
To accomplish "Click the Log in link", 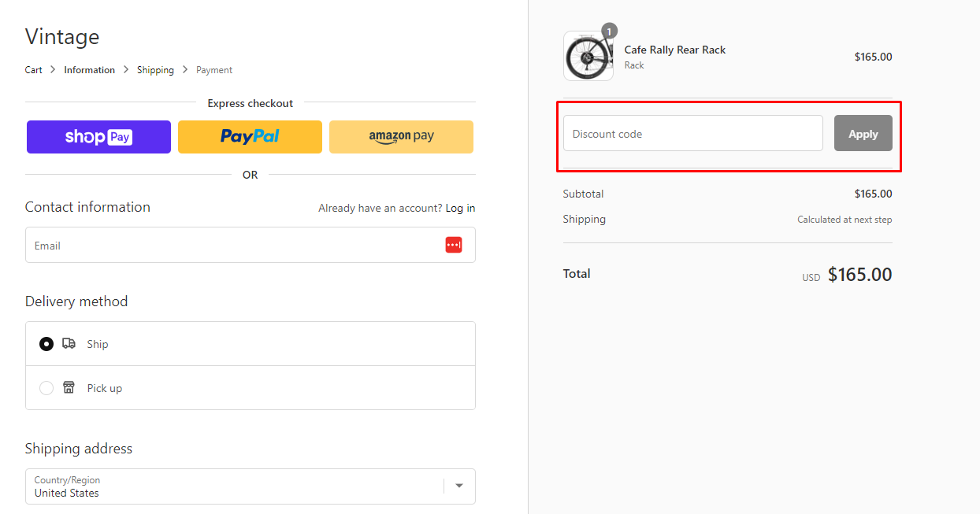I will tap(460, 209).
